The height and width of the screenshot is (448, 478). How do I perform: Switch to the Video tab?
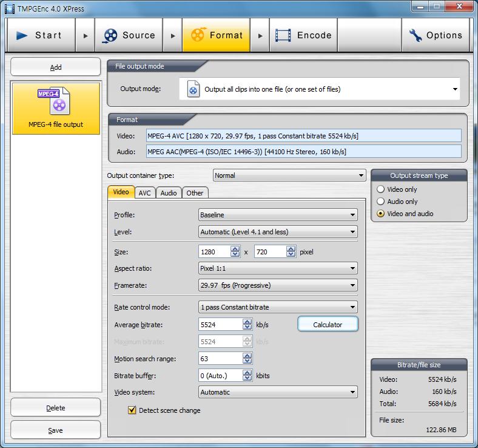point(121,192)
